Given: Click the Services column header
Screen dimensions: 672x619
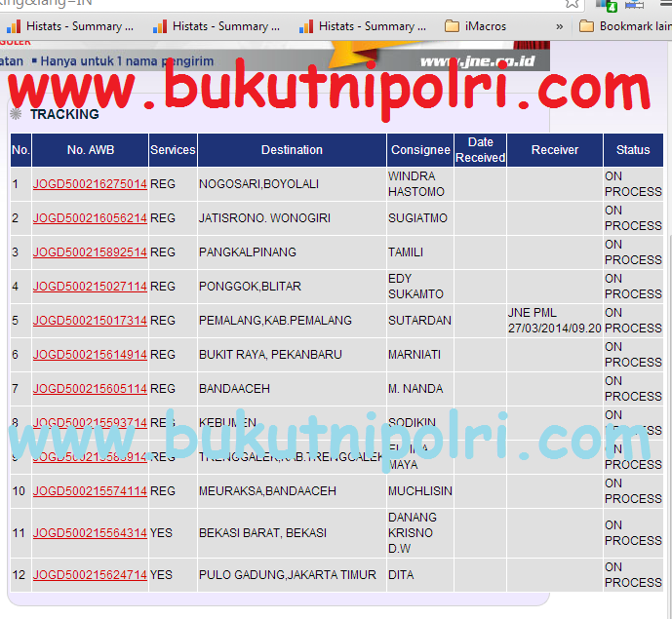Looking at the screenshot, I should tap(173, 150).
